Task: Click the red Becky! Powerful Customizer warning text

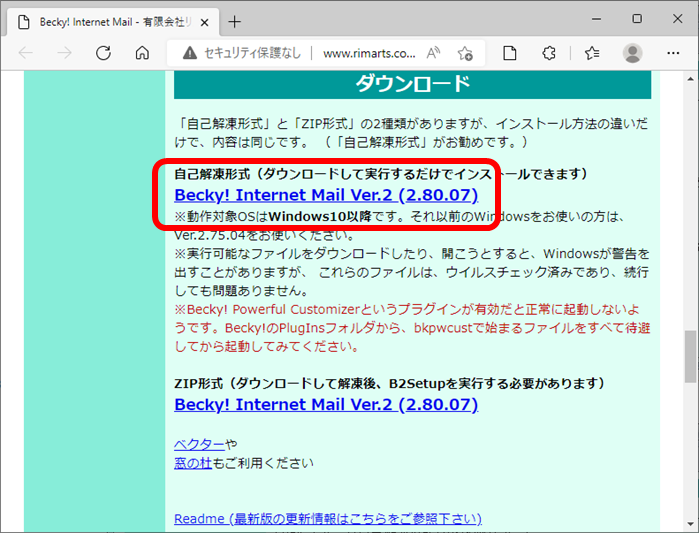Action: 412,328
